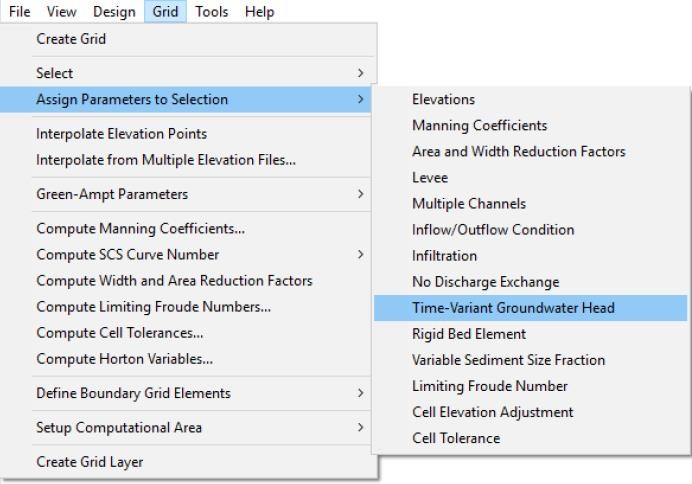Click Limiting Froude Number in submenu
The height and width of the screenshot is (484, 692).
tap(489, 386)
